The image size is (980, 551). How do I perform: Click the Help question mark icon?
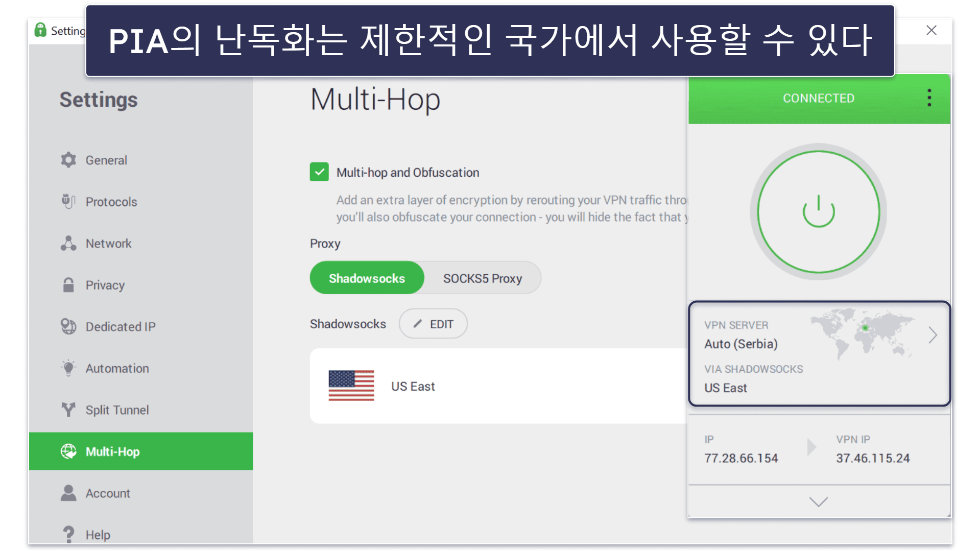[x=68, y=535]
